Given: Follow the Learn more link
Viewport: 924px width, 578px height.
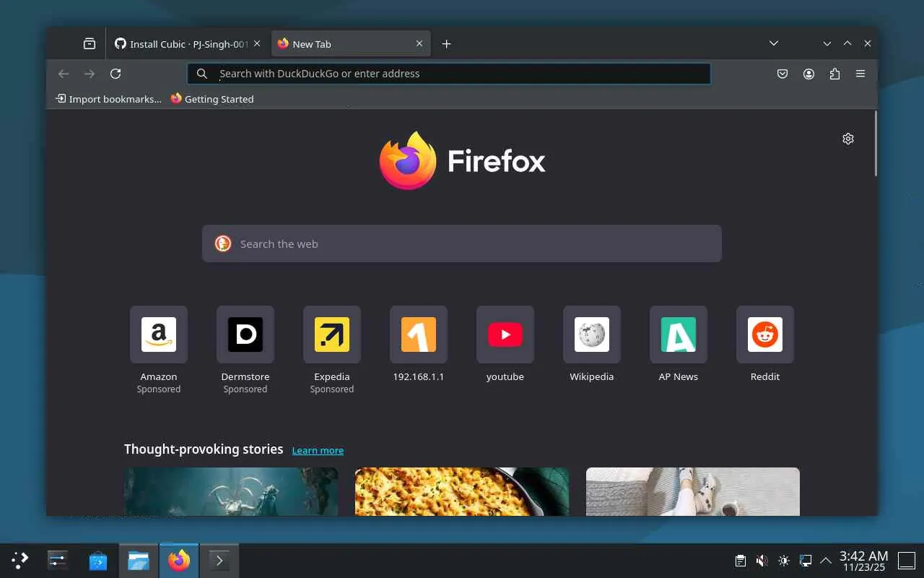Looking at the screenshot, I should tap(318, 450).
